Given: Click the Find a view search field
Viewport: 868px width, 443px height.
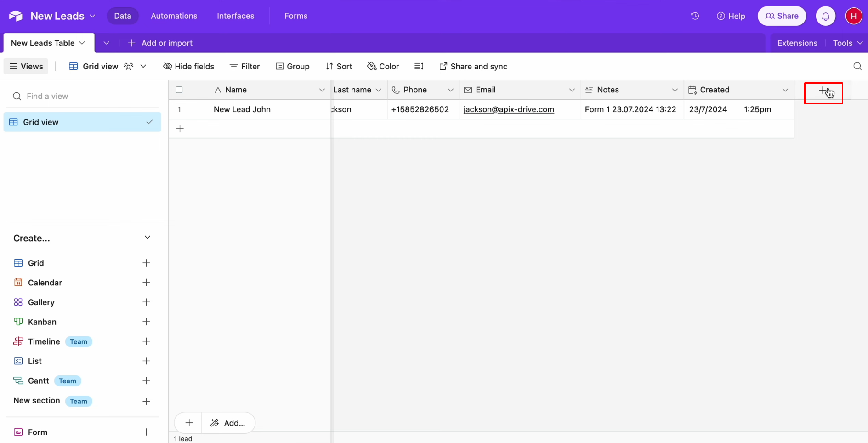Looking at the screenshot, I should [x=83, y=96].
